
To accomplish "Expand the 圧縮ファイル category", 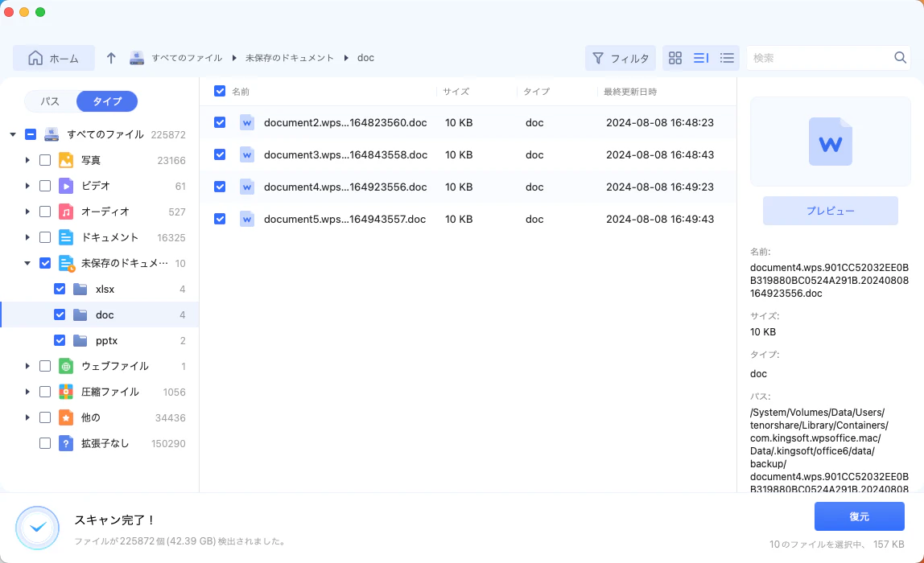I will (x=27, y=392).
